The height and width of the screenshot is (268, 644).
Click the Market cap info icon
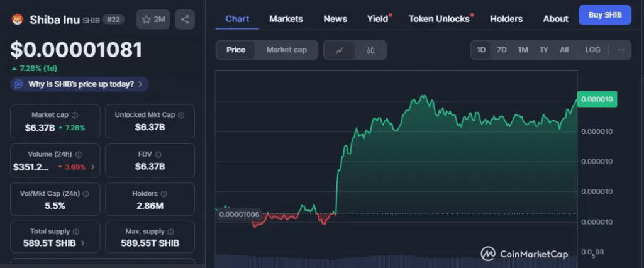75,116
